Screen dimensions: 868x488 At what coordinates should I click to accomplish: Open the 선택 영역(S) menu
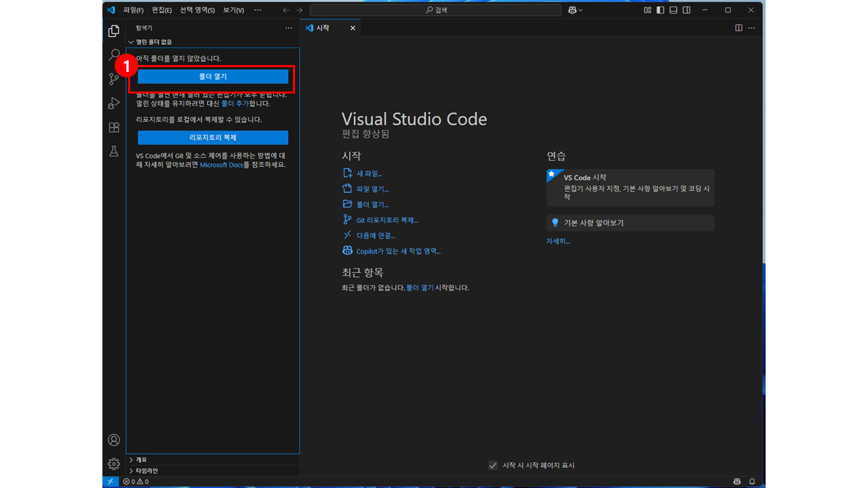(x=197, y=10)
